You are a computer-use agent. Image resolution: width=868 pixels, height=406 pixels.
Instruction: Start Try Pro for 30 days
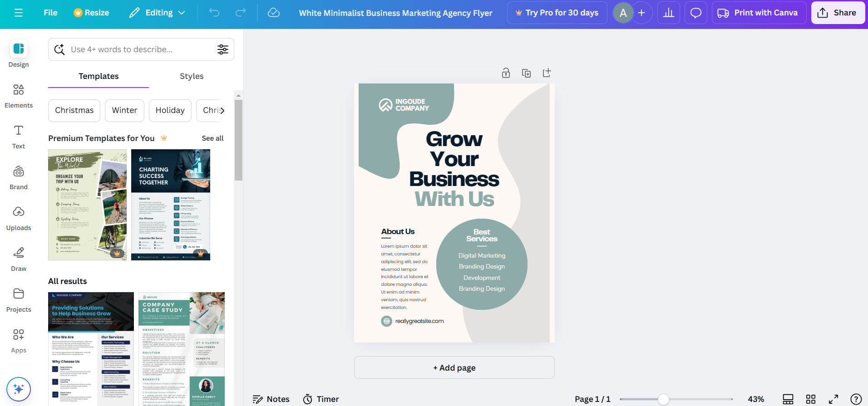tap(557, 13)
